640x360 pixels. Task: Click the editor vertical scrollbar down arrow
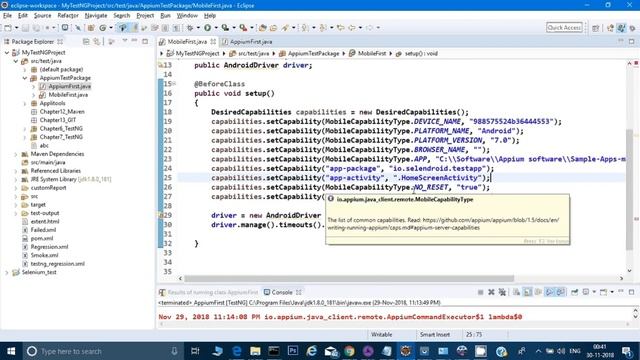629,271
